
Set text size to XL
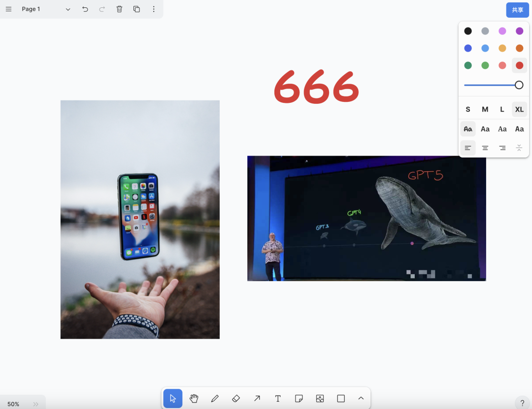[520, 109]
